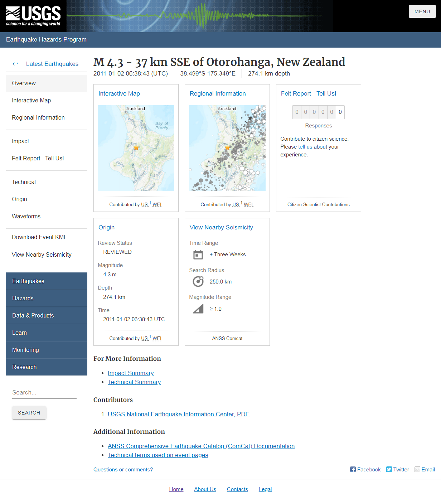This screenshot has width=441, height=504.
Task: Click the Email envelope icon
Action: pos(417,469)
